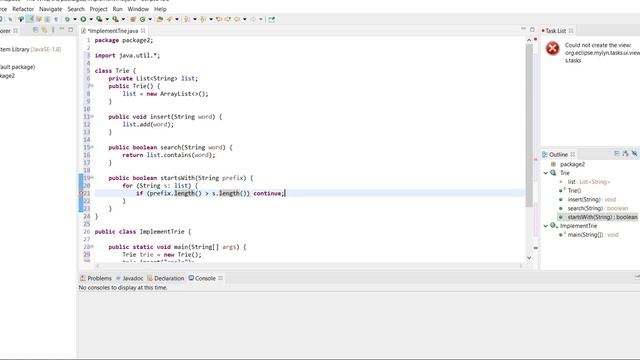Close the ImplementTrie.java editor tab

click(143, 31)
